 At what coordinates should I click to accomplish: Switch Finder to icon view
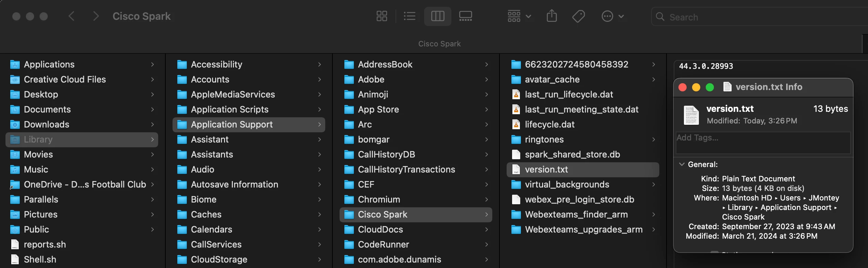click(381, 16)
